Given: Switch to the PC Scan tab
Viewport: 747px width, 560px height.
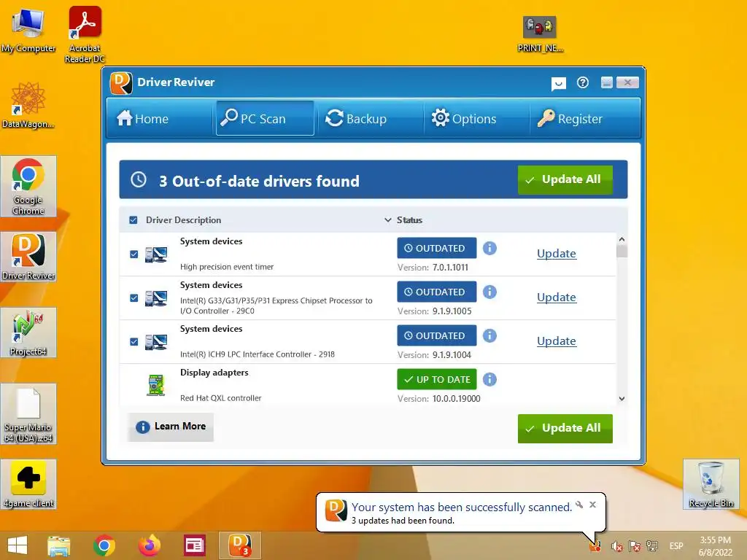Looking at the screenshot, I should point(265,118).
